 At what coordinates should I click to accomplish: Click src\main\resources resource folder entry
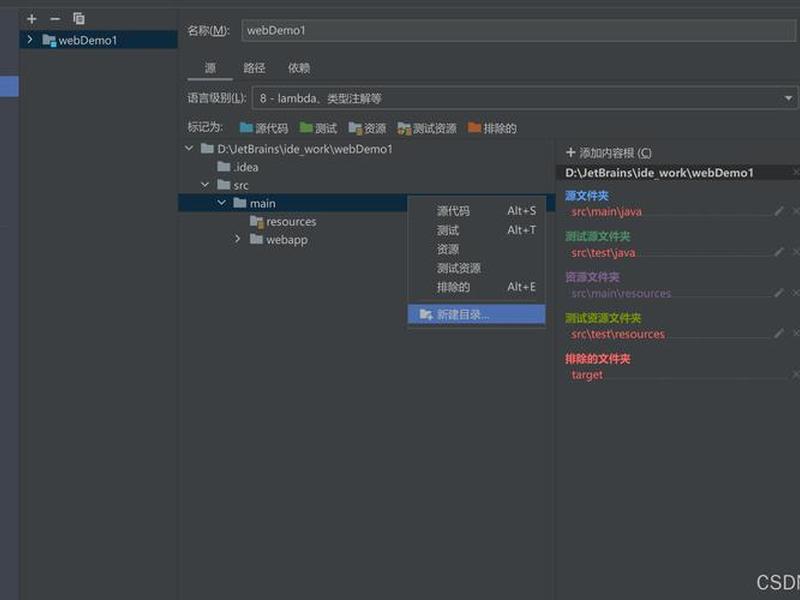pyautogui.click(x=621, y=293)
